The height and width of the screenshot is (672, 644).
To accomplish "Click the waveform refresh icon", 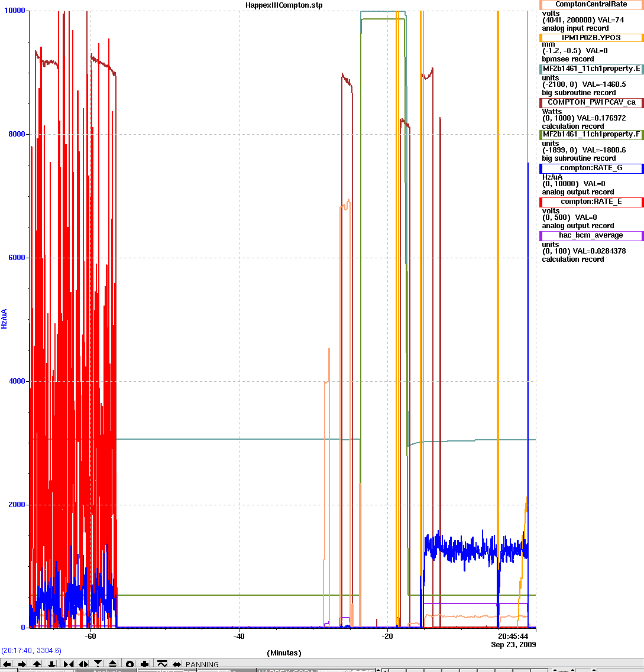I will tap(162, 663).
